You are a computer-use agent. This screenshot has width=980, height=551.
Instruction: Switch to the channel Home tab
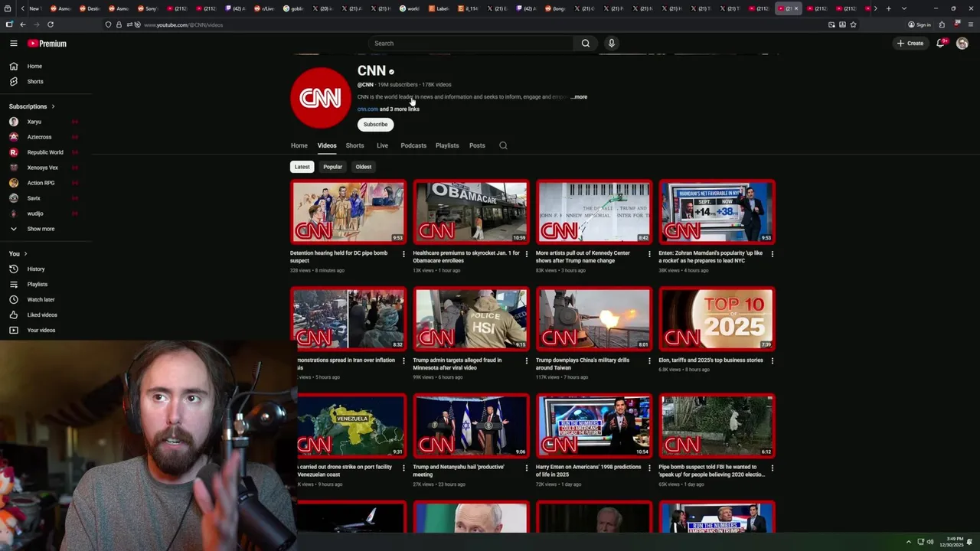[x=299, y=145]
